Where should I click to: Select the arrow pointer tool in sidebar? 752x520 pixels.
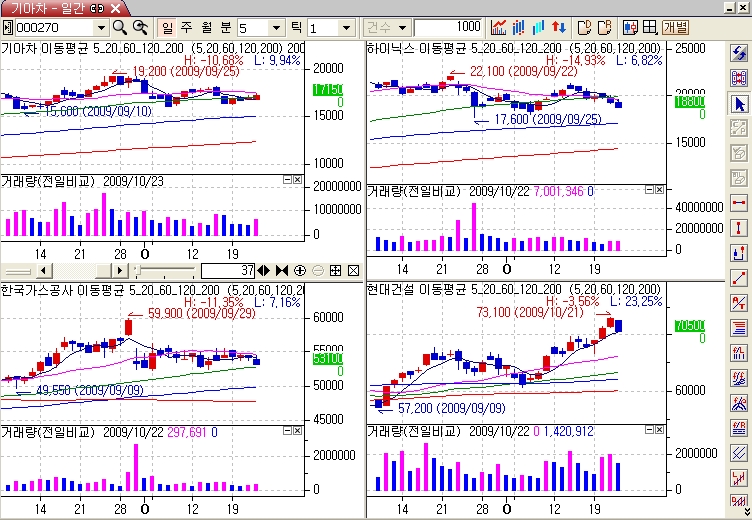click(740, 104)
